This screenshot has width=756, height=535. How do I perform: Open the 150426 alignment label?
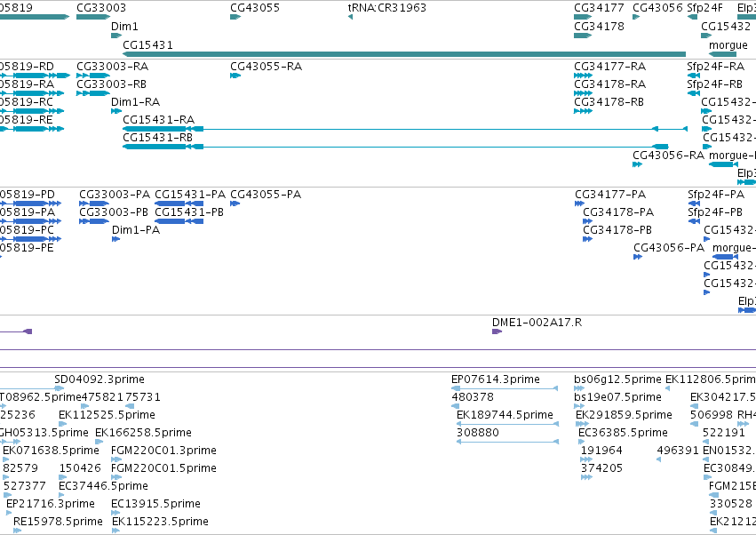point(80,468)
